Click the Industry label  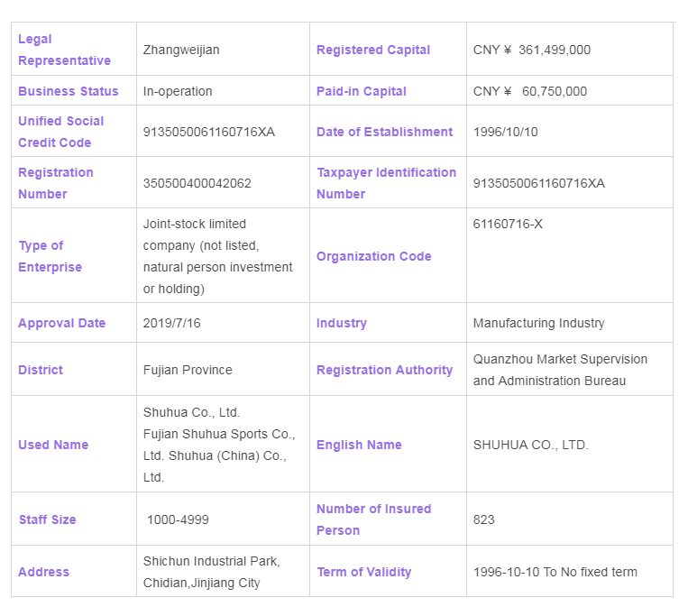pyautogui.click(x=342, y=323)
